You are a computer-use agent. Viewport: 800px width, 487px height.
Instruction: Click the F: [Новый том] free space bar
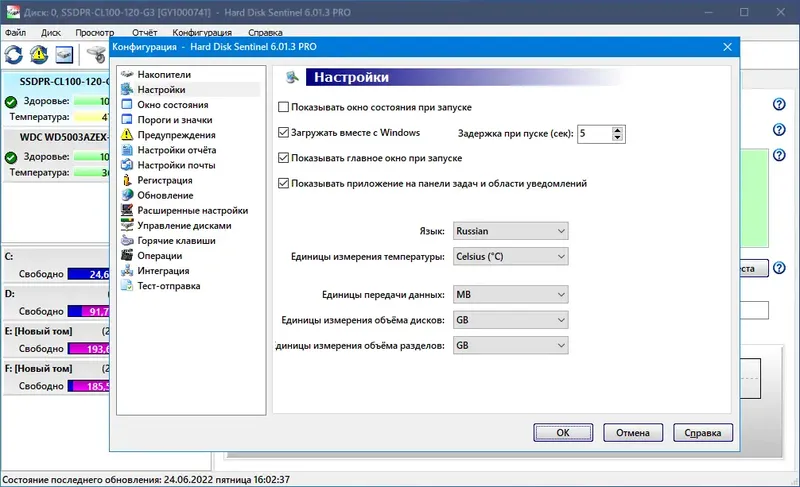89,386
